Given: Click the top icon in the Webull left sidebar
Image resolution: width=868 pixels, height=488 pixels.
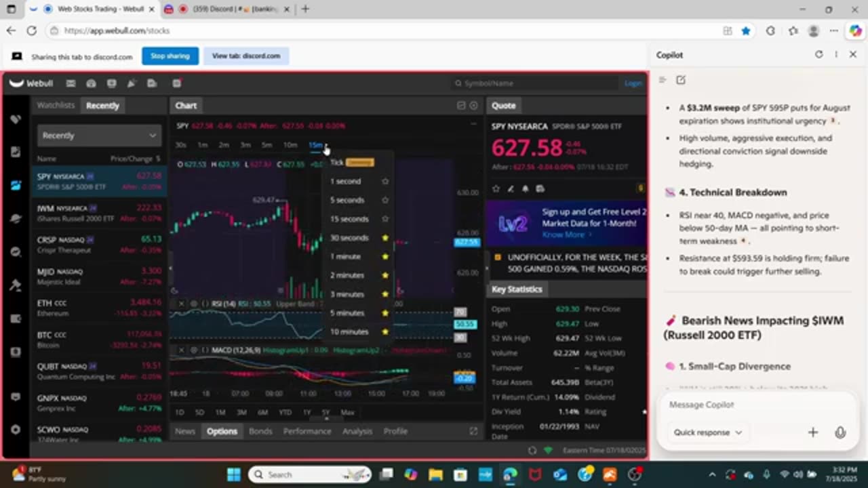Looking at the screenshot, I should click(x=16, y=119).
